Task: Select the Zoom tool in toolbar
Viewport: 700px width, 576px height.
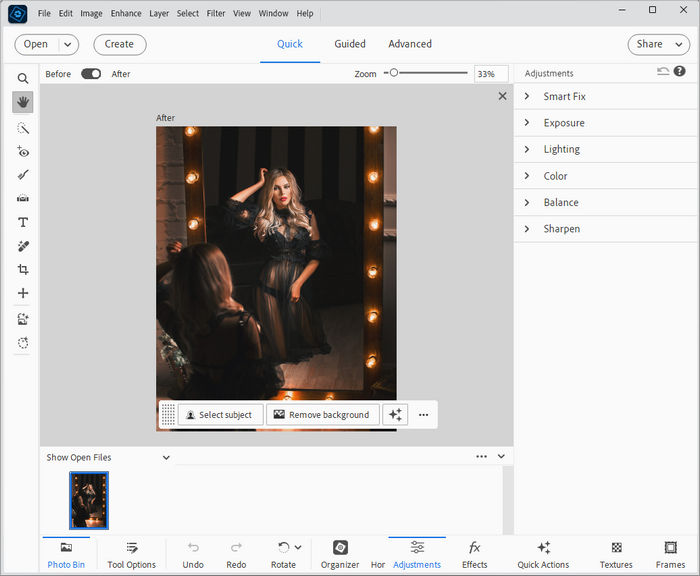Action: click(x=23, y=78)
